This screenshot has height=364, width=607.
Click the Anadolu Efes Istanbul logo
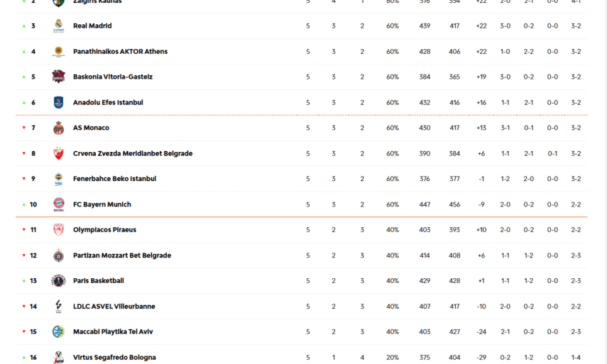coord(58,102)
